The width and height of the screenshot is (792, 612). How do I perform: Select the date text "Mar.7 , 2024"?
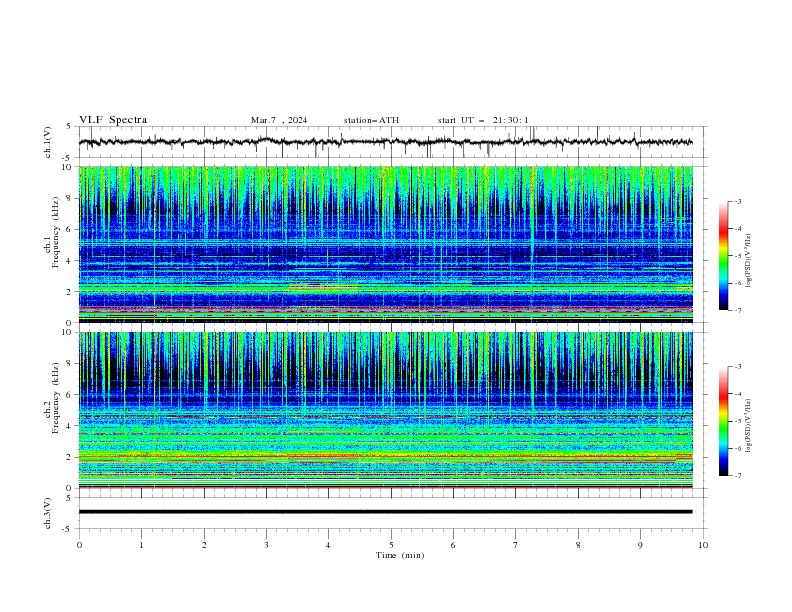point(279,120)
